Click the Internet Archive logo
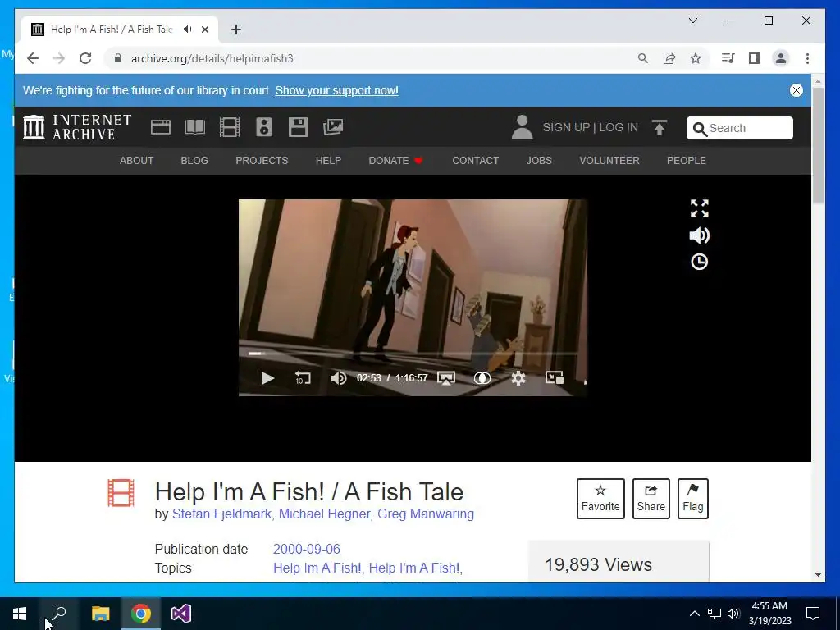Image resolution: width=840 pixels, height=630 pixels. tap(77, 127)
